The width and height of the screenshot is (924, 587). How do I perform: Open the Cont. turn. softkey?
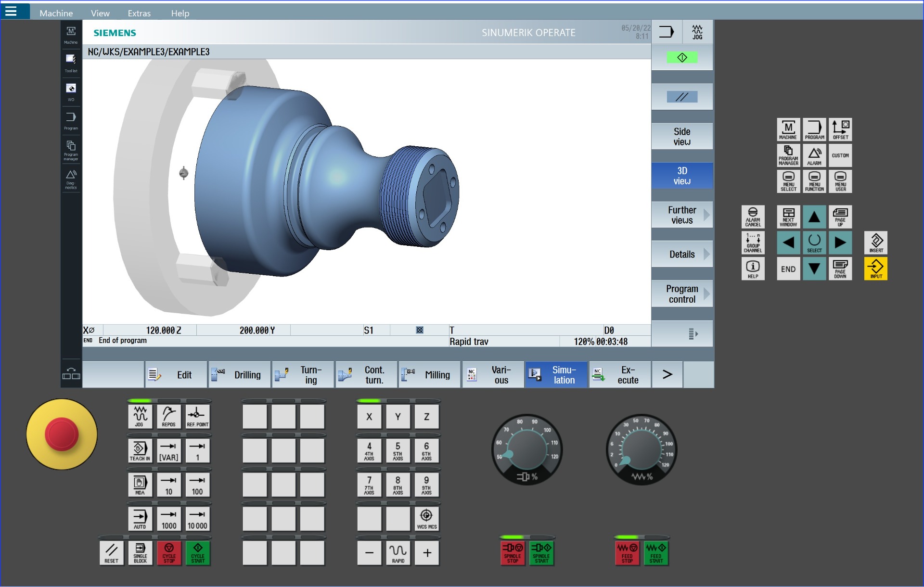(x=366, y=375)
